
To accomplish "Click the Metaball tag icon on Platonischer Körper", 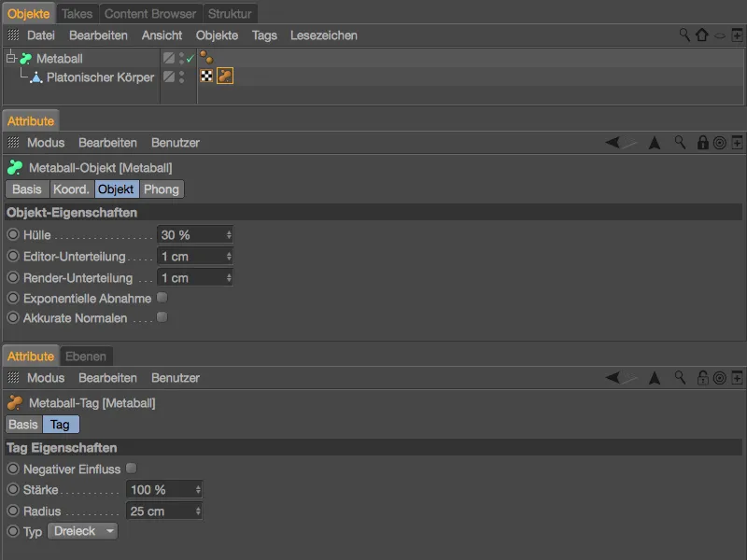I will tap(225, 77).
